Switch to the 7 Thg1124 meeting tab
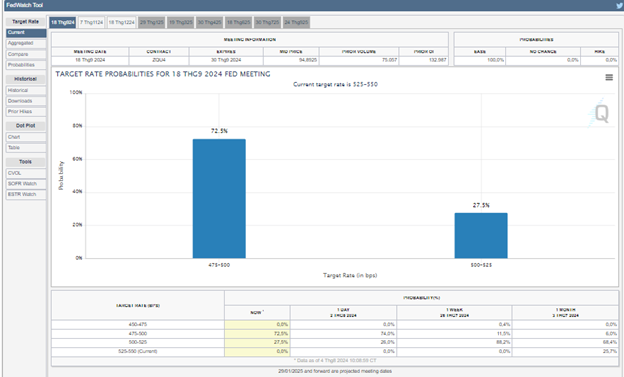This screenshot has width=624, height=377. click(x=92, y=22)
